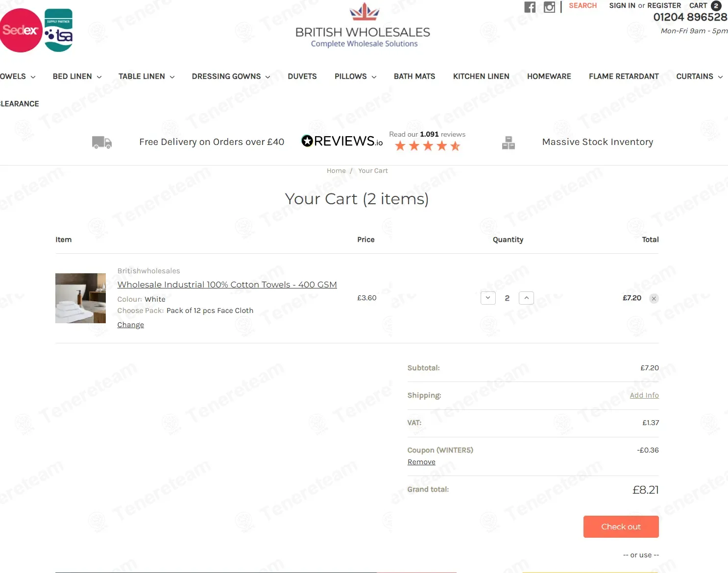Open the Flame Retardant category

click(x=624, y=76)
